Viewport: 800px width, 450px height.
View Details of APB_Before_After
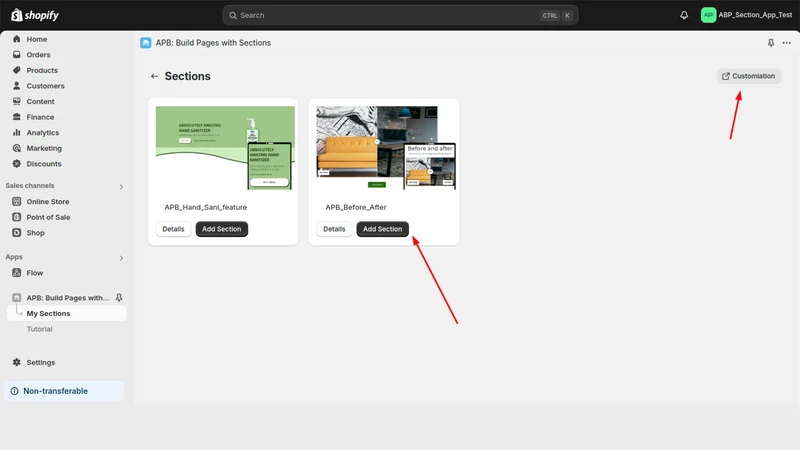point(334,229)
